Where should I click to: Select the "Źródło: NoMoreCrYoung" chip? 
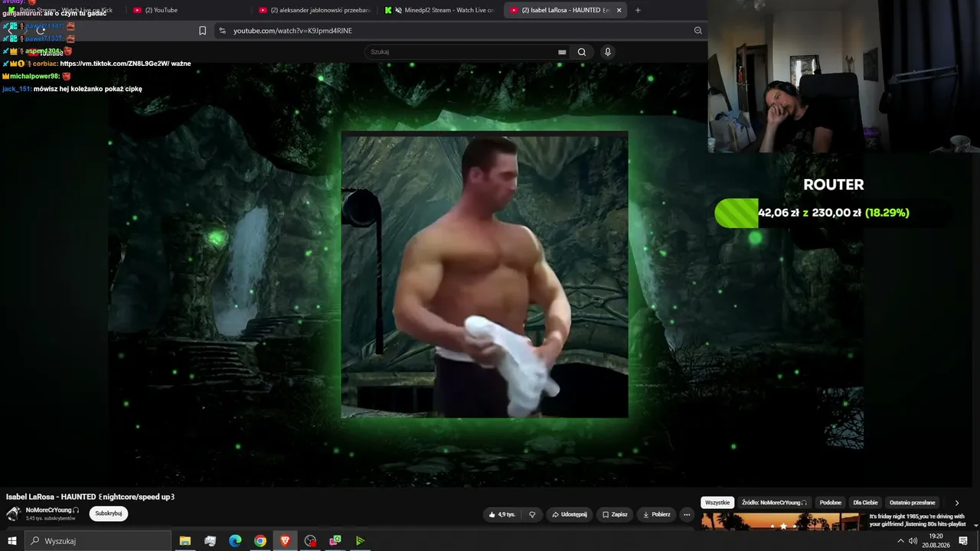coord(774,503)
